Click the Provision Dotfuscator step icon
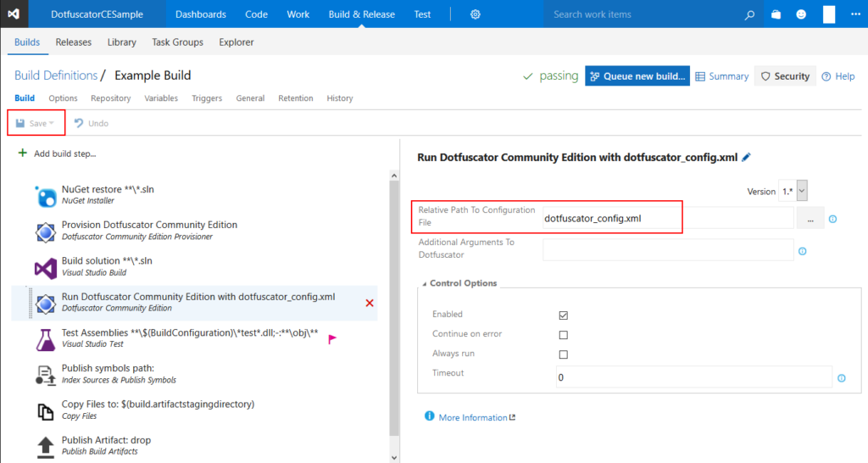Viewport: 868px width, 463px height. click(46, 232)
